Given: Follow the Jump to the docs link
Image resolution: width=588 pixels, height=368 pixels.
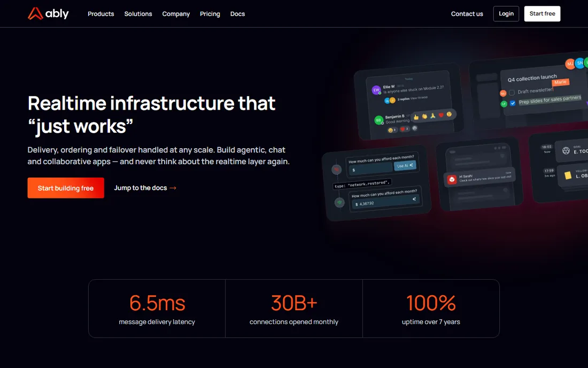Looking at the screenshot, I should [x=145, y=188].
